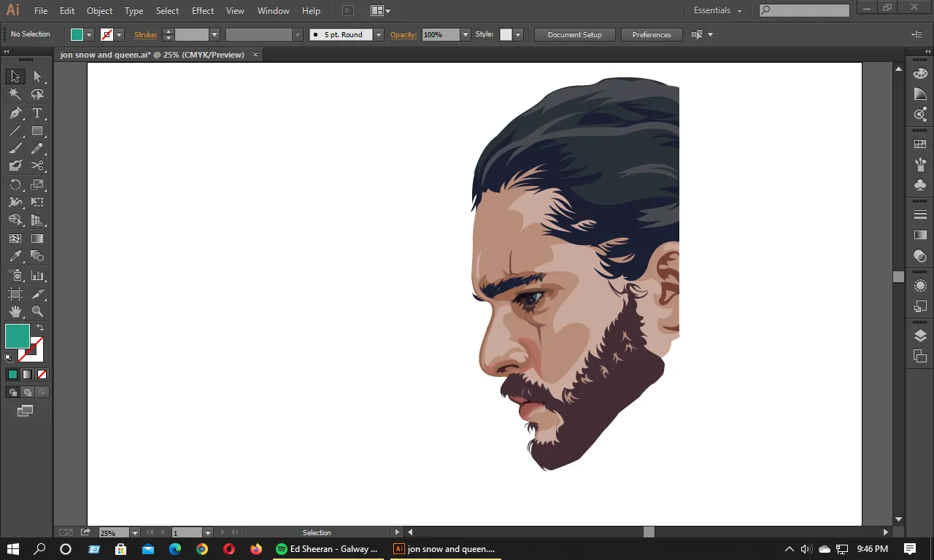Select the Artboard tool
The height and width of the screenshot is (560, 934).
[15, 294]
